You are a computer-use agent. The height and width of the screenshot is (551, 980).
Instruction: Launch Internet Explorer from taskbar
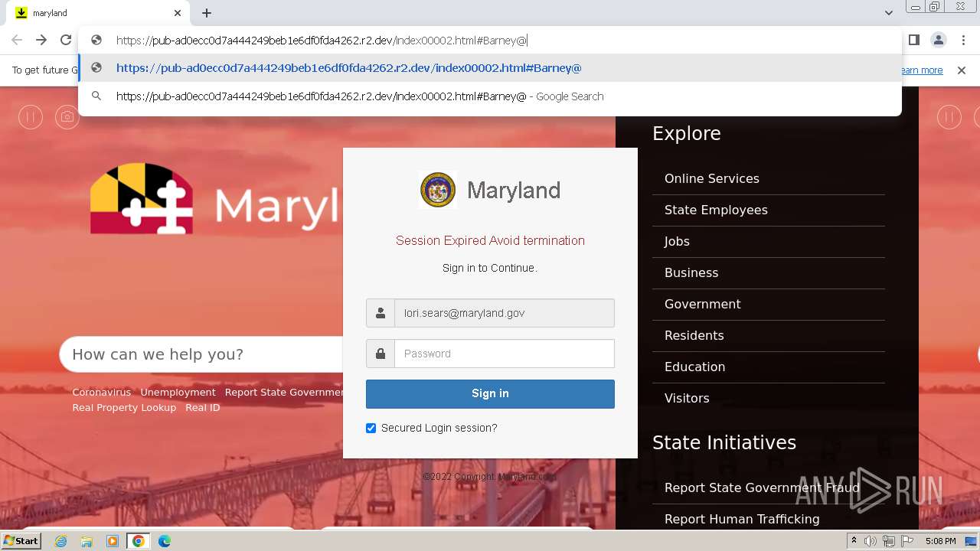[x=60, y=541]
